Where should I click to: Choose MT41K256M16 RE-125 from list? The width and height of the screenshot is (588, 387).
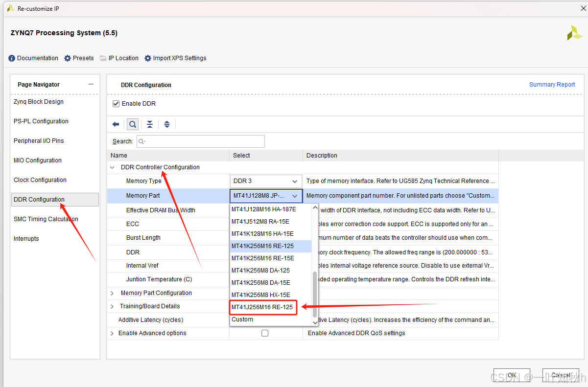(x=271, y=246)
